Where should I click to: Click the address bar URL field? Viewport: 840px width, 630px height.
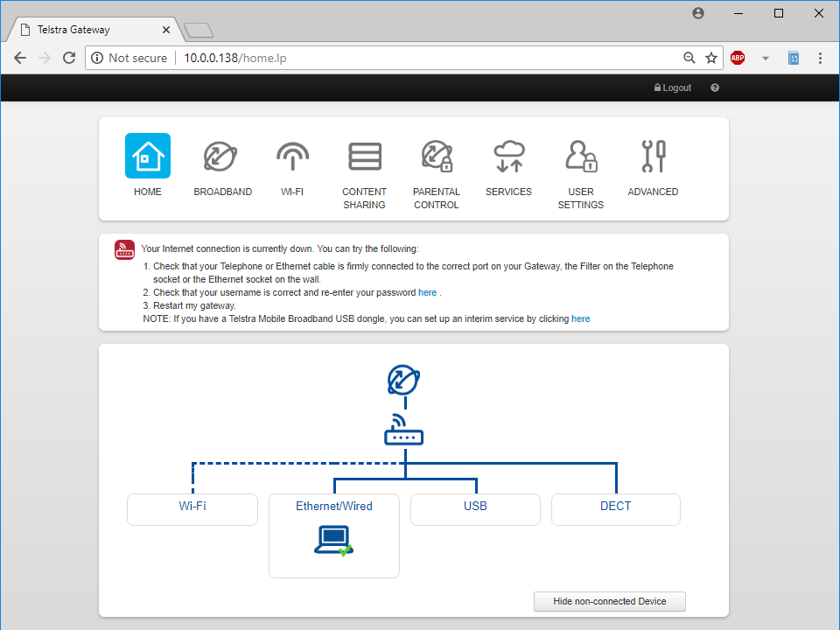coord(404,58)
